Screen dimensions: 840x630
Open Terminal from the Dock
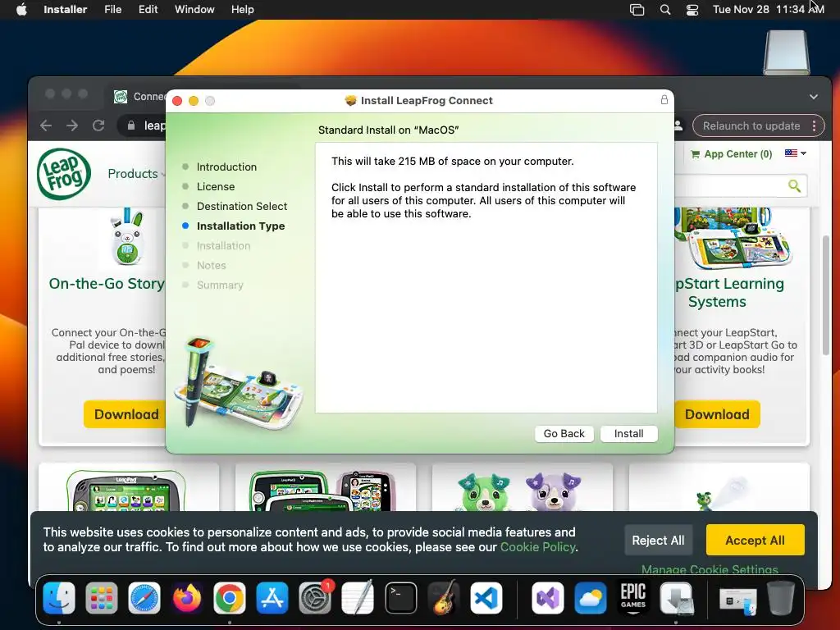coord(400,598)
